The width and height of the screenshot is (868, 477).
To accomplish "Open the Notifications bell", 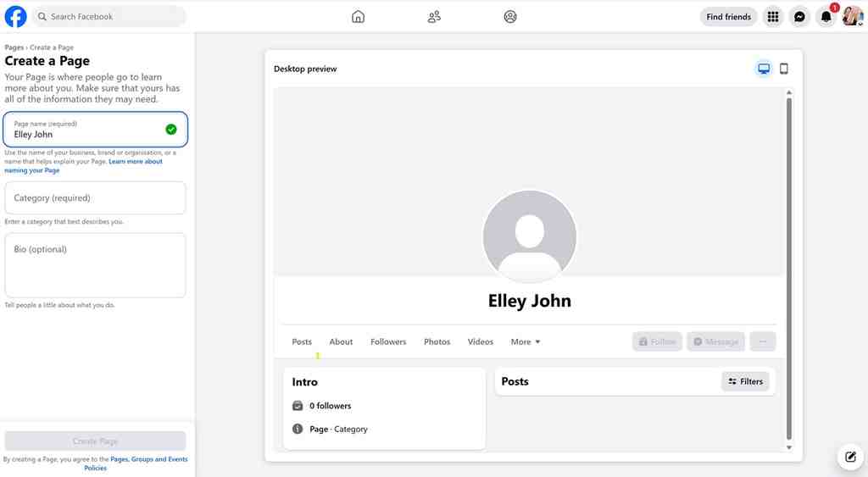I will point(826,17).
